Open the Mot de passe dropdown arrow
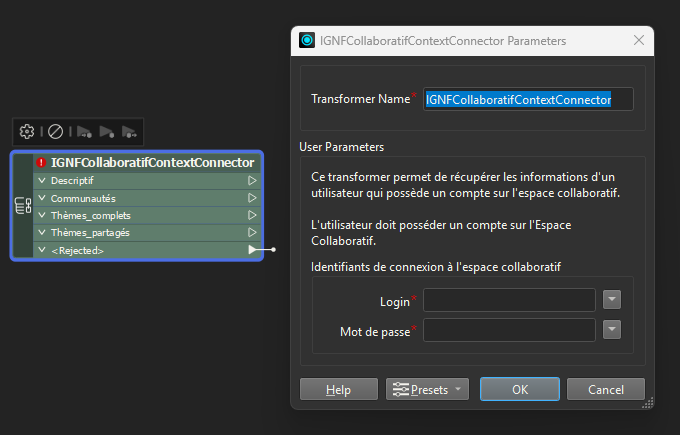Screen dimensions: 680x435 click(x=612, y=330)
